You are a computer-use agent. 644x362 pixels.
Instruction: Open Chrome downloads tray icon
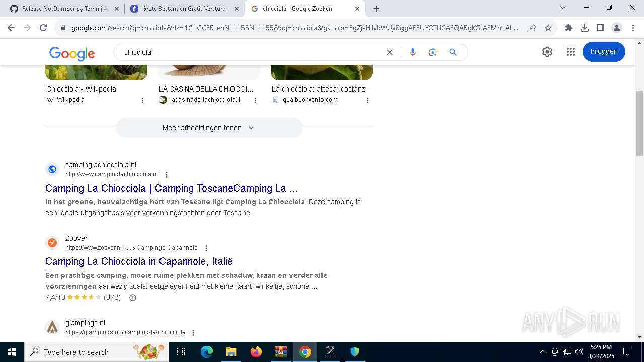pyautogui.click(x=585, y=28)
